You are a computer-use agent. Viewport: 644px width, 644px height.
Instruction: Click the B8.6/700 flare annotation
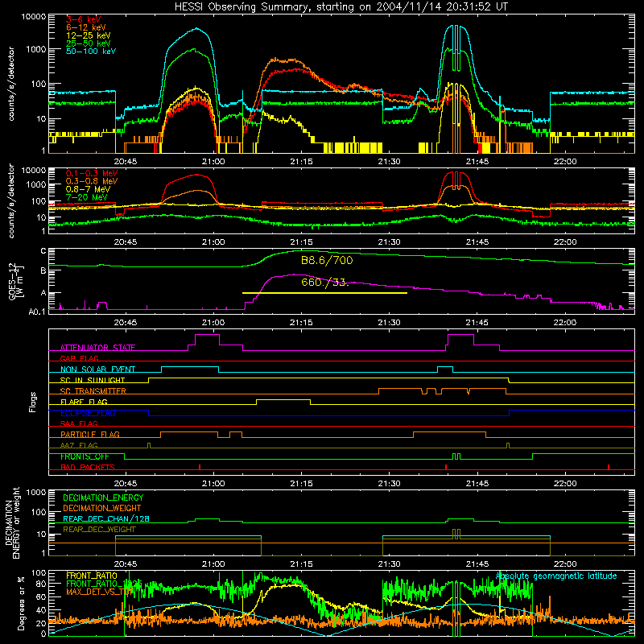click(327, 260)
